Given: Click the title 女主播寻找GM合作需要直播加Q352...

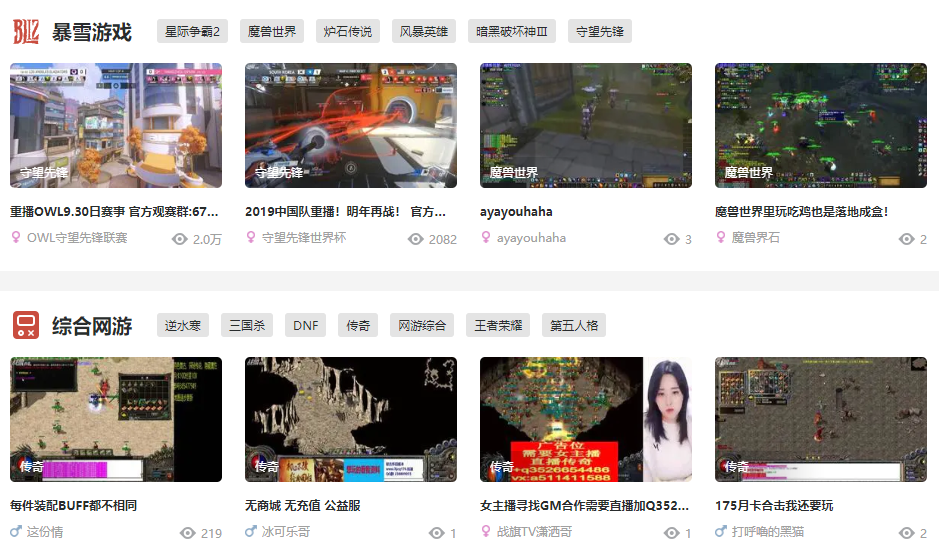Looking at the screenshot, I should (x=584, y=505).
